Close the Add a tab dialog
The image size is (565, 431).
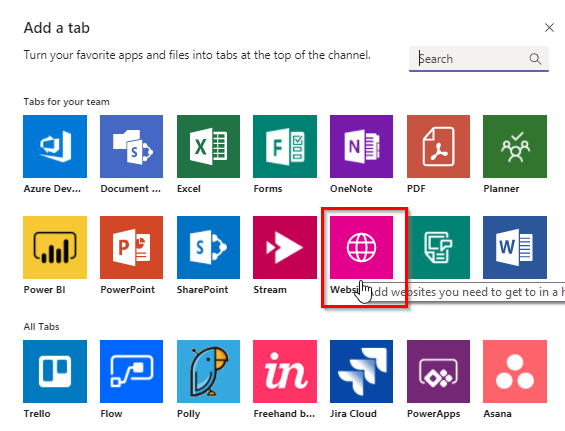click(x=549, y=28)
